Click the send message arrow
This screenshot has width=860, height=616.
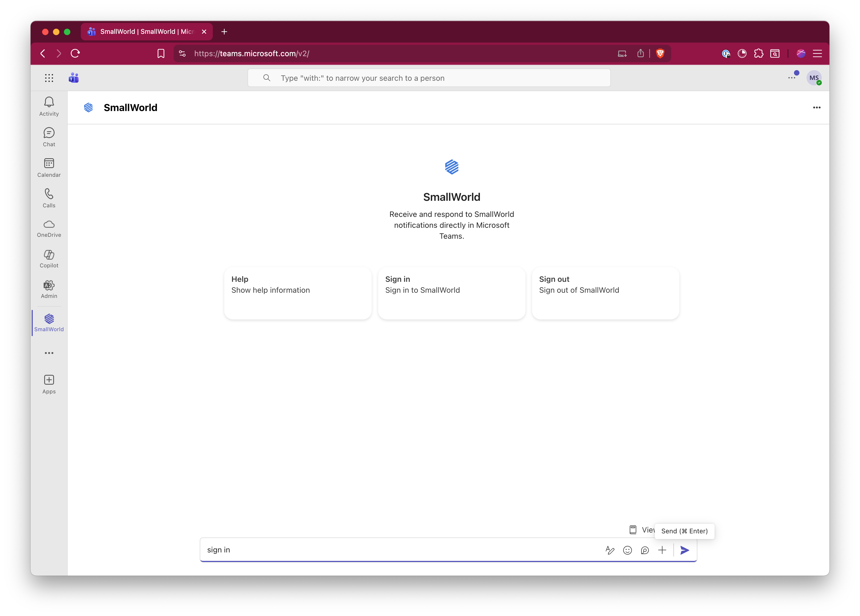[685, 550]
